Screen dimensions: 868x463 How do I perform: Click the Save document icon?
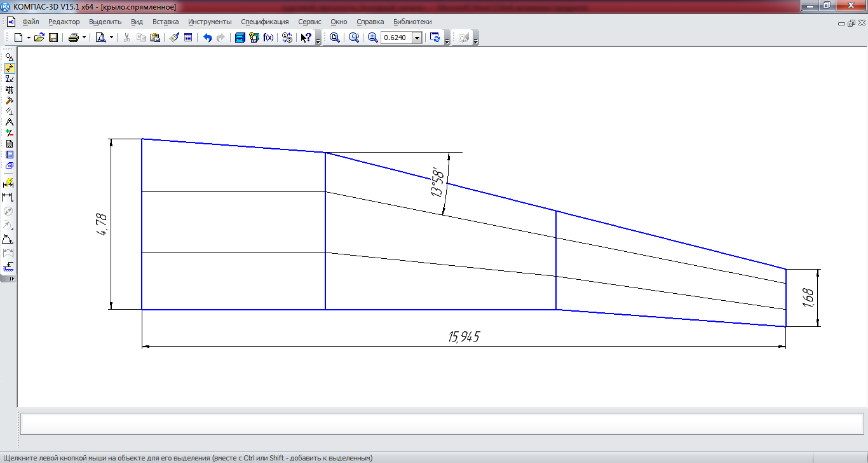(x=53, y=38)
